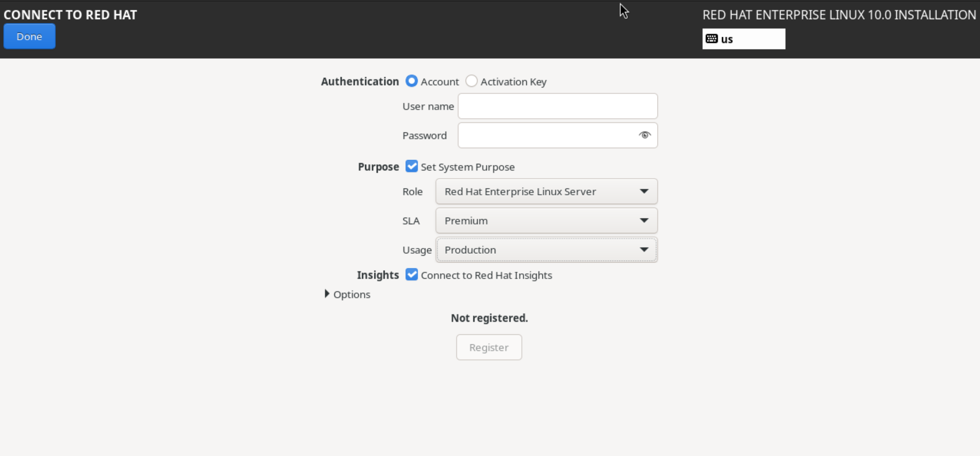Click the Done button
The width and height of the screenshot is (980, 456).
(x=29, y=36)
